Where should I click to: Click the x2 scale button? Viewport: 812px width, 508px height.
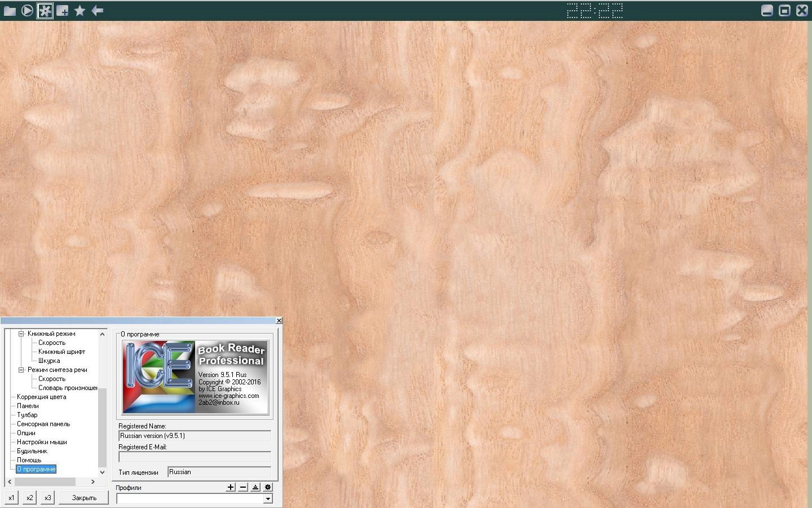coord(29,498)
